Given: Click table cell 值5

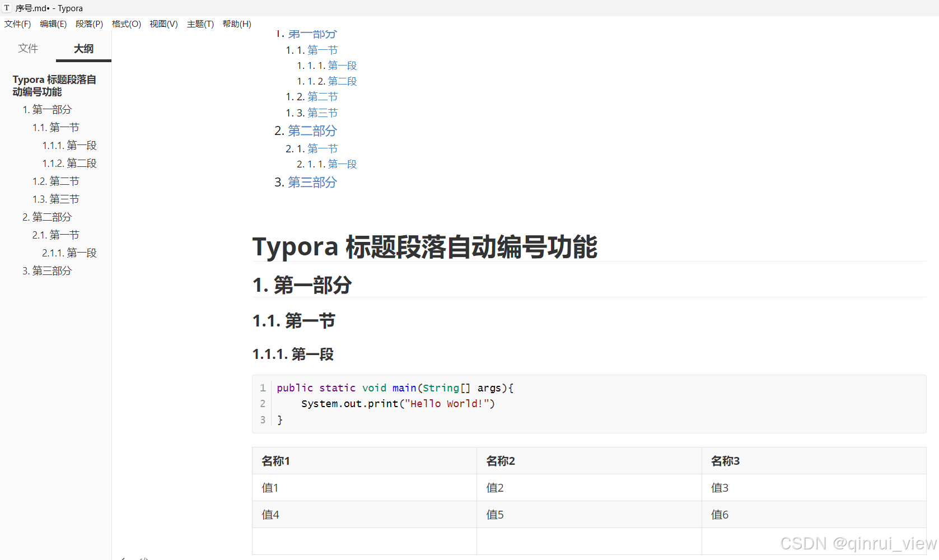Looking at the screenshot, I should click(x=589, y=515).
